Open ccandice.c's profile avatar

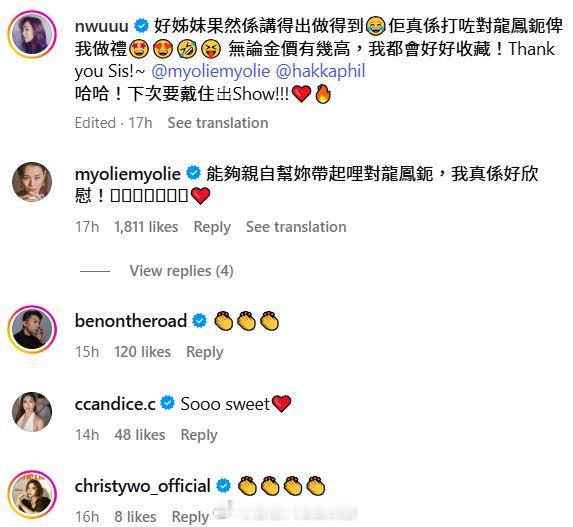(x=32, y=412)
